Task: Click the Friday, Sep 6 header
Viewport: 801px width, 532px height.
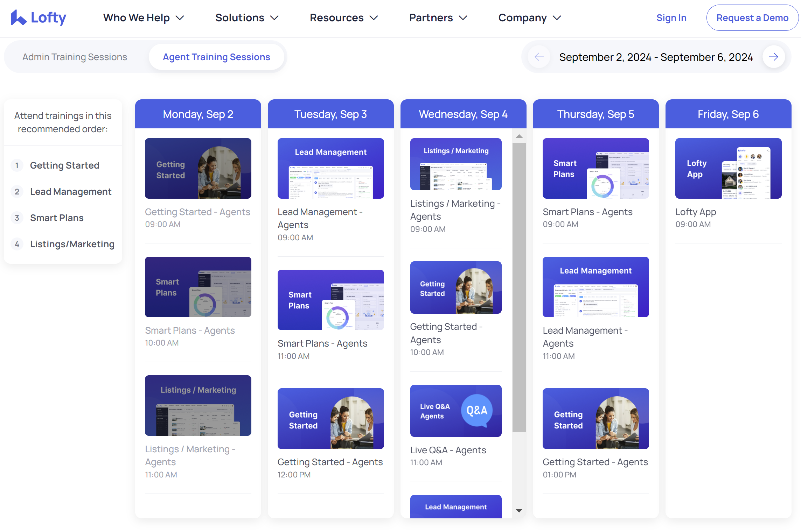Action: [x=729, y=114]
